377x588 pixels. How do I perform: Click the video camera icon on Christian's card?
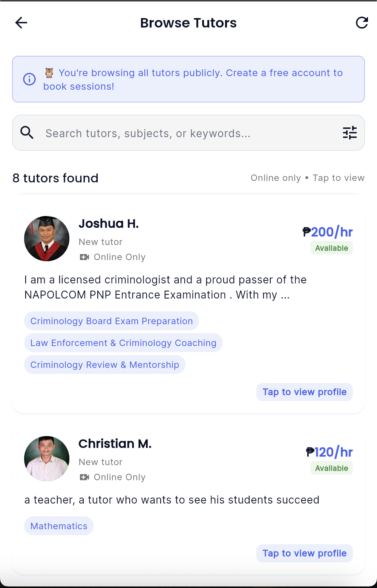pyautogui.click(x=84, y=477)
